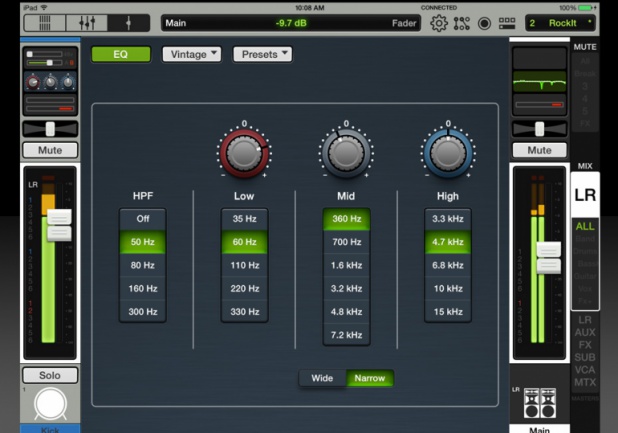Switch Mid bandwidth to Wide
The height and width of the screenshot is (433, 618).
[322, 378]
